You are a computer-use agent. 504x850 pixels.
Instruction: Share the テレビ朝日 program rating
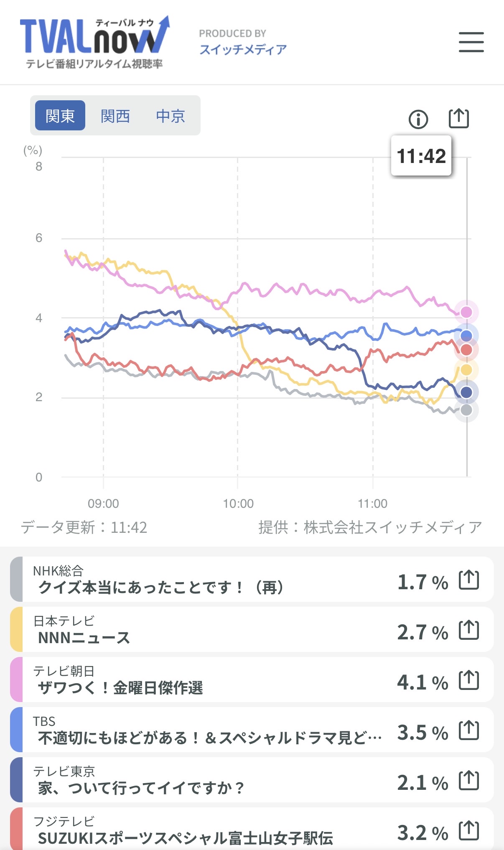tap(468, 680)
